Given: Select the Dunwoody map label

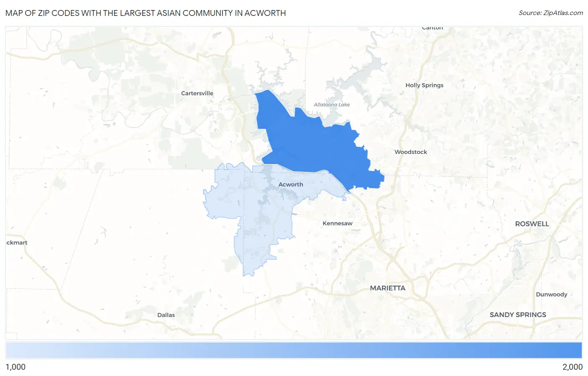Looking at the screenshot, I should 552,294.
